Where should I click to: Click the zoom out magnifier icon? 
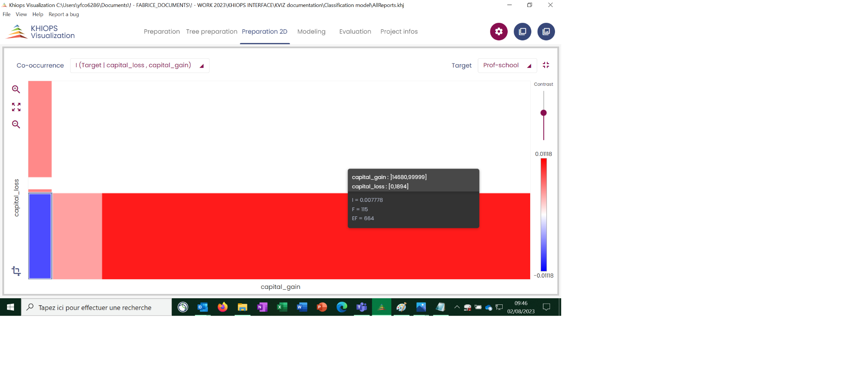click(x=16, y=124)
